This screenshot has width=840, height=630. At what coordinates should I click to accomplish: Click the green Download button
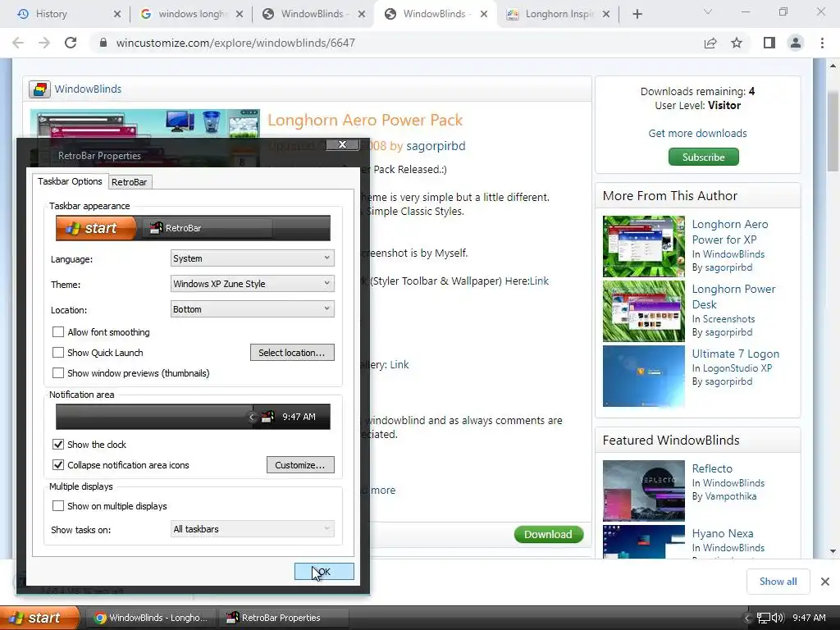(x=549, y=534)
